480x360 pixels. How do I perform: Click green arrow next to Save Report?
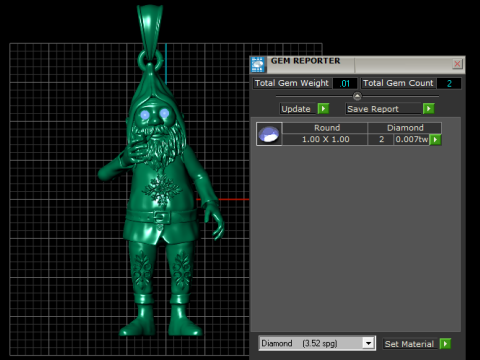(x=429, y=109)
